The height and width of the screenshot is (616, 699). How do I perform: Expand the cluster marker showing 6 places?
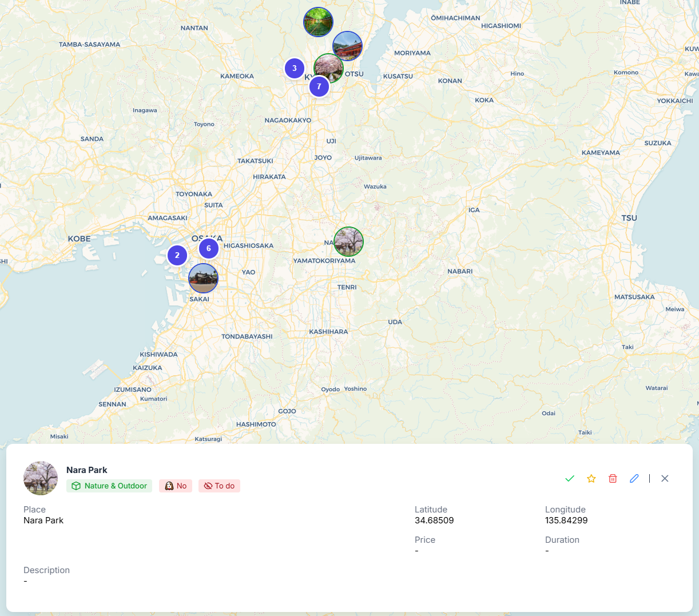click(x=209, y=248)
